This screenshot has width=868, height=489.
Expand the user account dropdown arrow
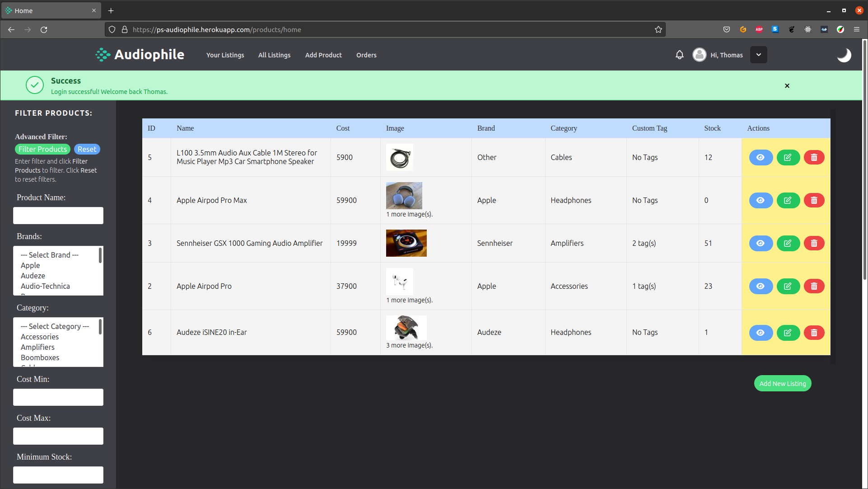[759, 55]
